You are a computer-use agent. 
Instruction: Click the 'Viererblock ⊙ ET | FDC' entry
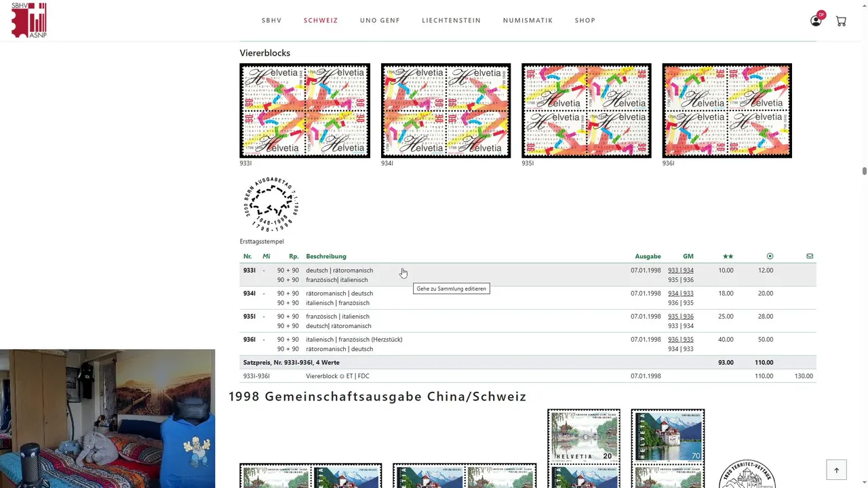[338, 376]
